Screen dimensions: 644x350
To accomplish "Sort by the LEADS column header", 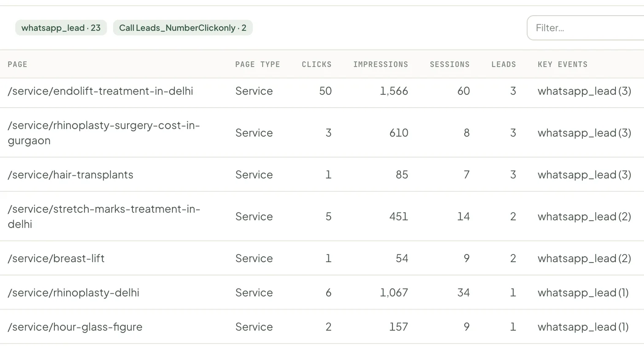I will pyautogui.click(x=504, y=64).
